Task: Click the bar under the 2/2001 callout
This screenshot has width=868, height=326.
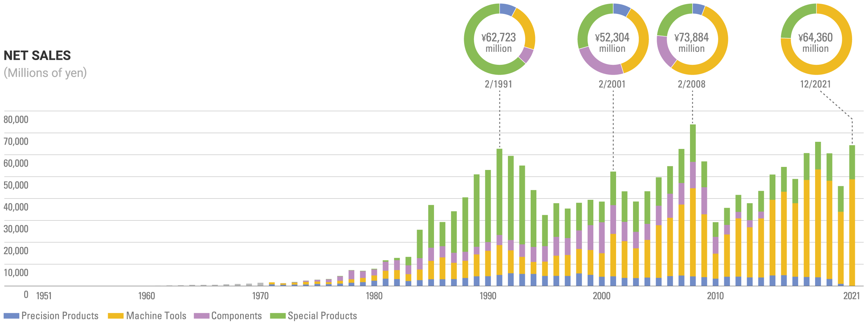Action: (613, 229)
